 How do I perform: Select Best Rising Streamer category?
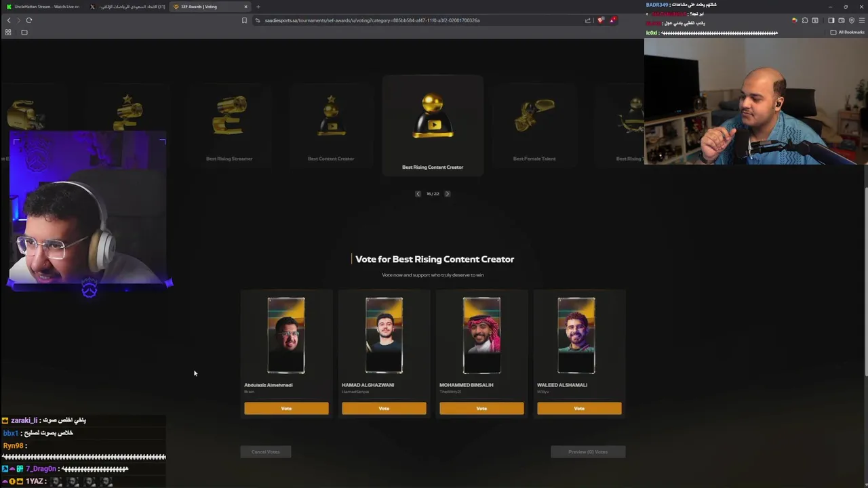click(x=229, y=127)
